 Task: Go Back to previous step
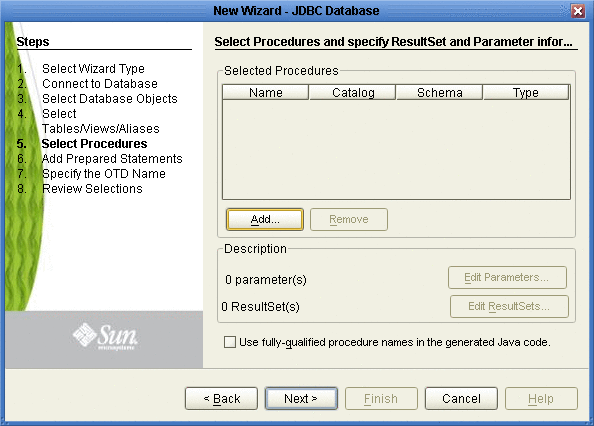point(221,398)
